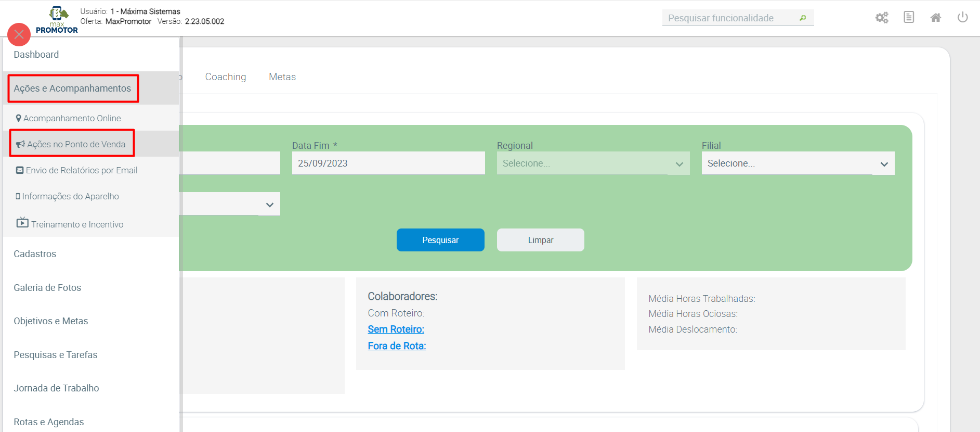The width and height of the screenshot is (980, 432).
Task: Click the power logout icon
Action: click(963, 18)
